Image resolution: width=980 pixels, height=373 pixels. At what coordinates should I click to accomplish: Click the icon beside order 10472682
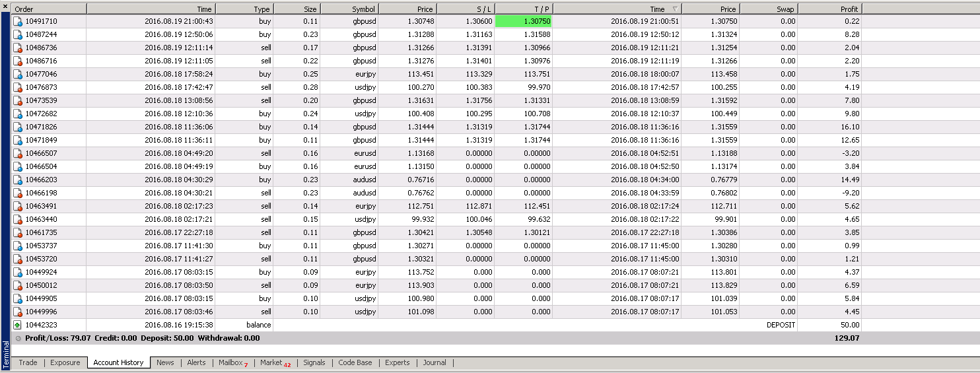click(18, 114)
